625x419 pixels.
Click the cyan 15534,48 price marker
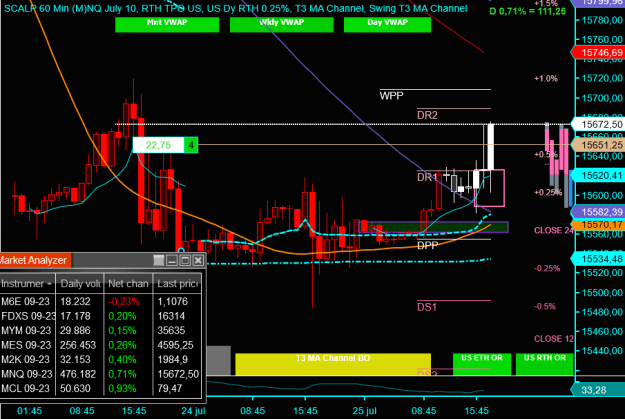598,259
